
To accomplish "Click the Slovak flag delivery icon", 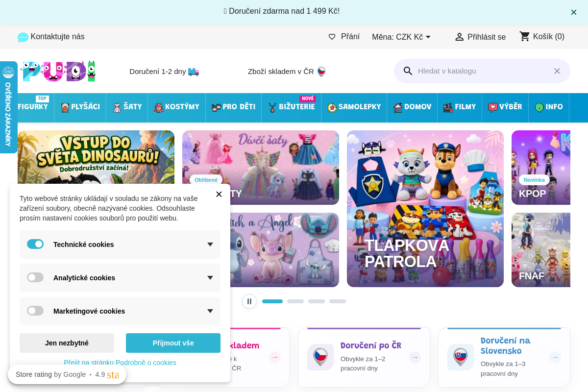I will point(461,357).
